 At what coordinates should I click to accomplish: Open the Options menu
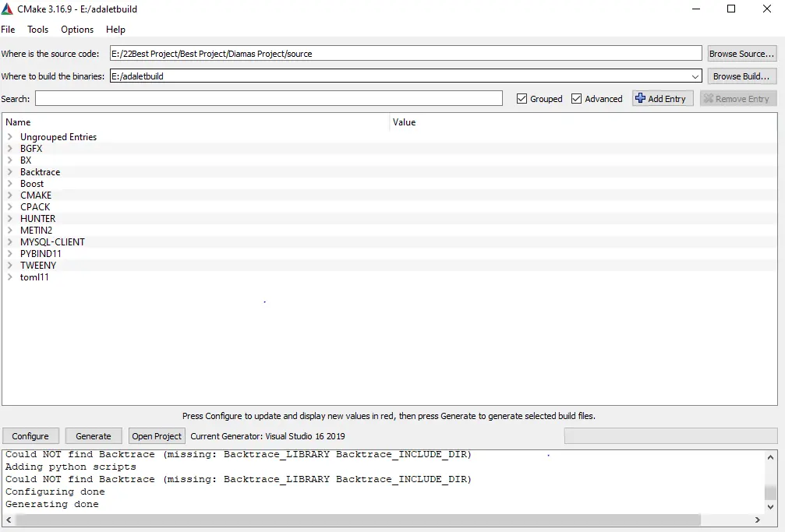77,30
